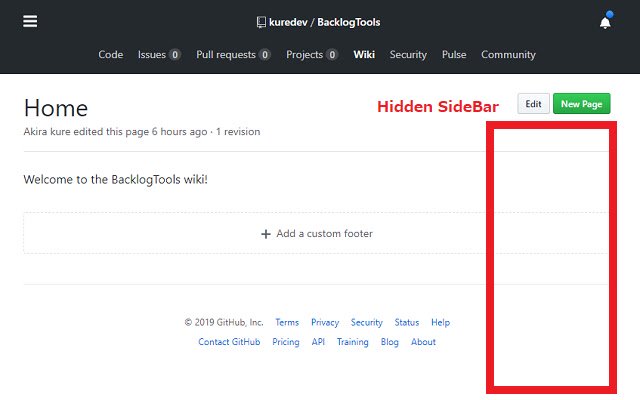Open the Pulse tab
This screenshot has height=400, width=640.
454,55
